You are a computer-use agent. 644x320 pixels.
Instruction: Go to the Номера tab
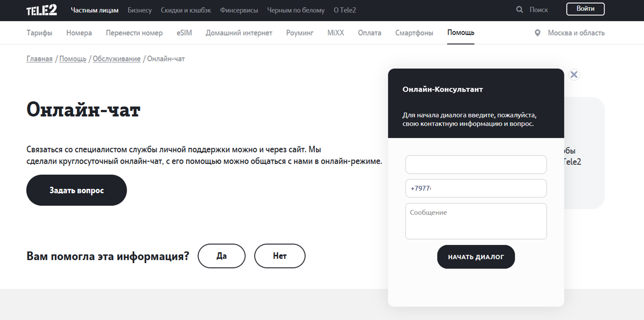[79, 33]
